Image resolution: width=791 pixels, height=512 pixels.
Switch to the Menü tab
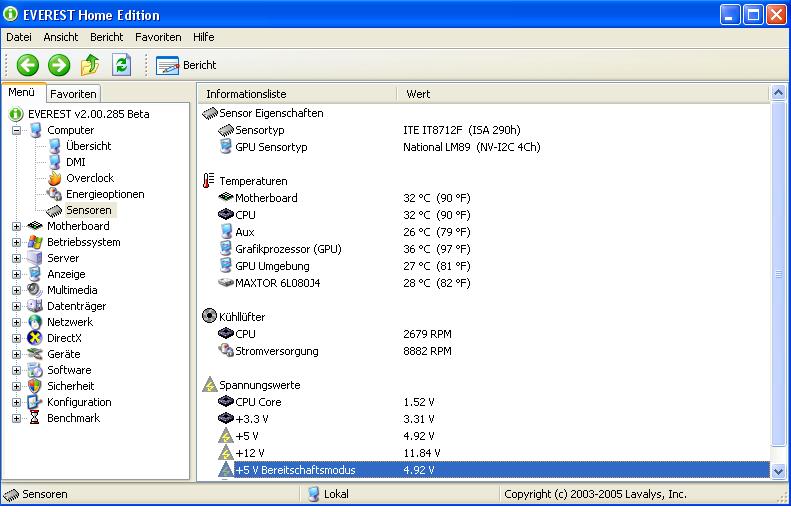click(22, 92)
